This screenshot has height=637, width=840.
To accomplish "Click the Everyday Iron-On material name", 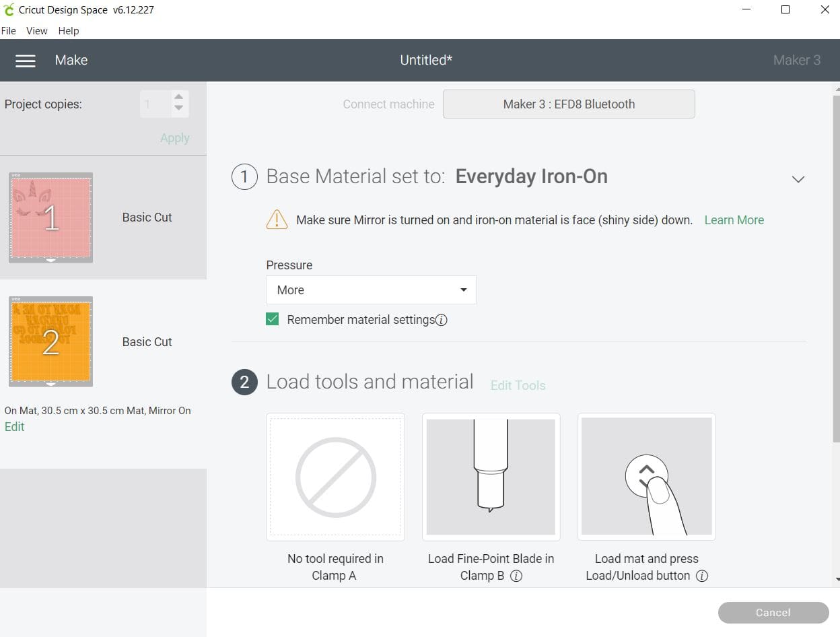I will (532, 177).
